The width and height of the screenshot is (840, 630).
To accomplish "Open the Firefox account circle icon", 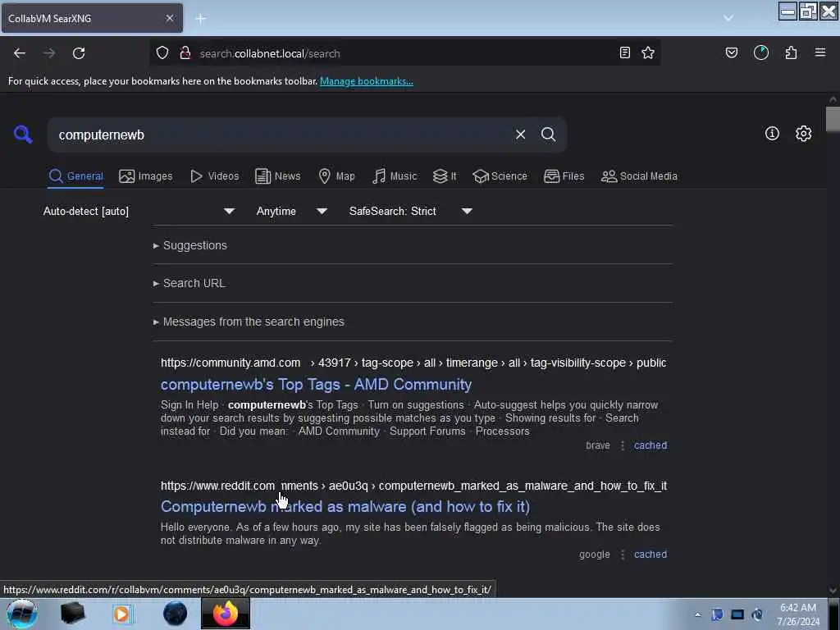I will (x=761, y=52).
